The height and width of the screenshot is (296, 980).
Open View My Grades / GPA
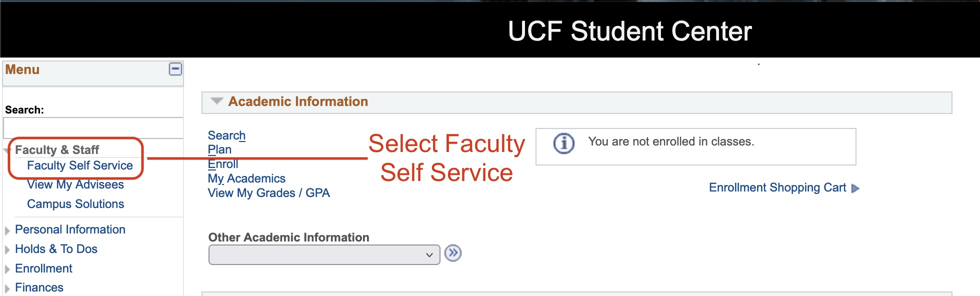pos(269,192)
